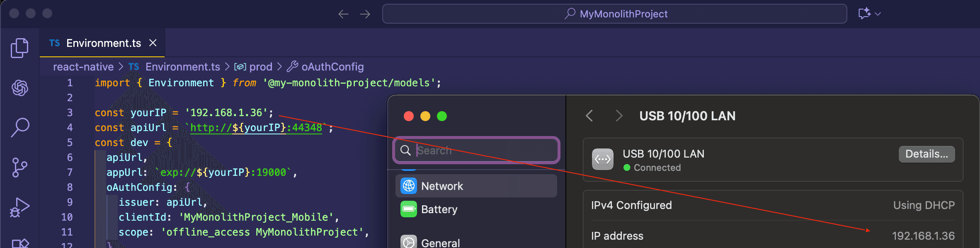
Task: Open the Run and Debug view
Action: (x=19, y=205)
